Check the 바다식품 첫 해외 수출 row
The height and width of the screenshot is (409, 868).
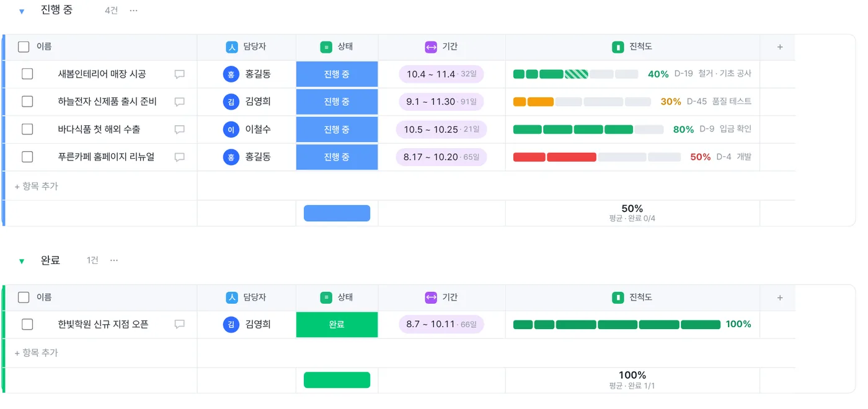(27, 130)
